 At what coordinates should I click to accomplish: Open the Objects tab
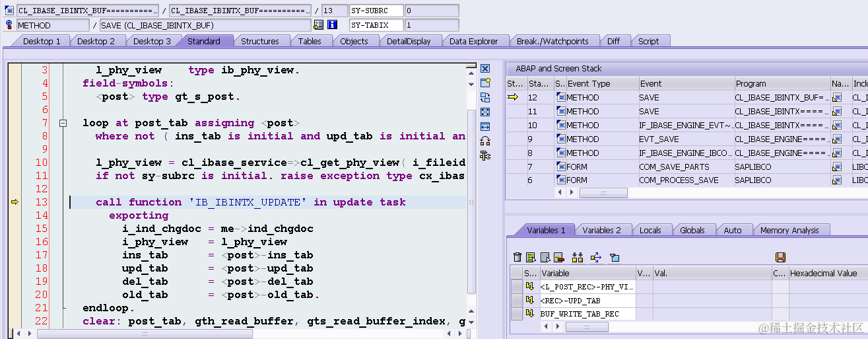point(354,41)
